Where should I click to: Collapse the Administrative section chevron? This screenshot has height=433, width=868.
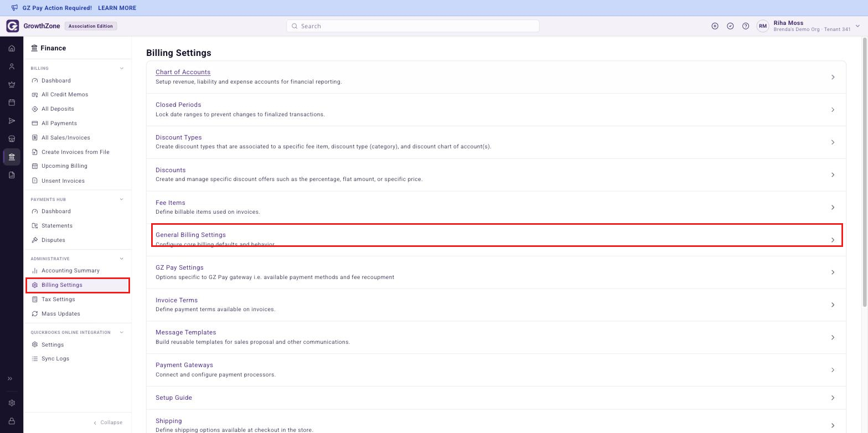[x=122, y=259]
